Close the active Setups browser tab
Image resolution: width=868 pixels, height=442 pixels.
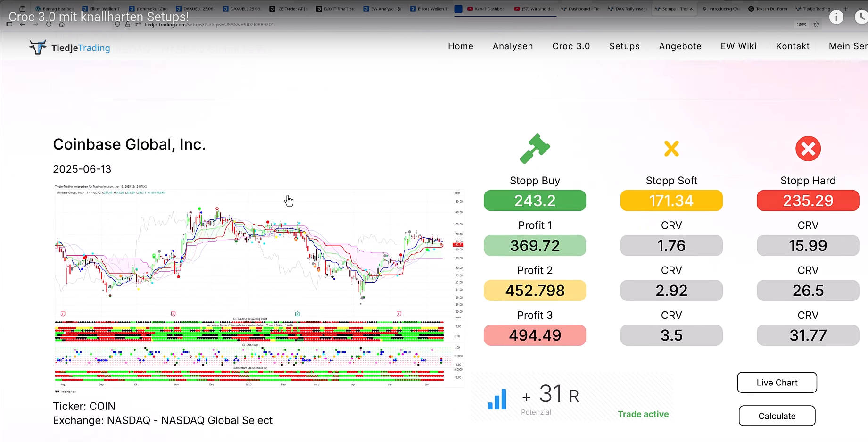click(x=691, y=9)
